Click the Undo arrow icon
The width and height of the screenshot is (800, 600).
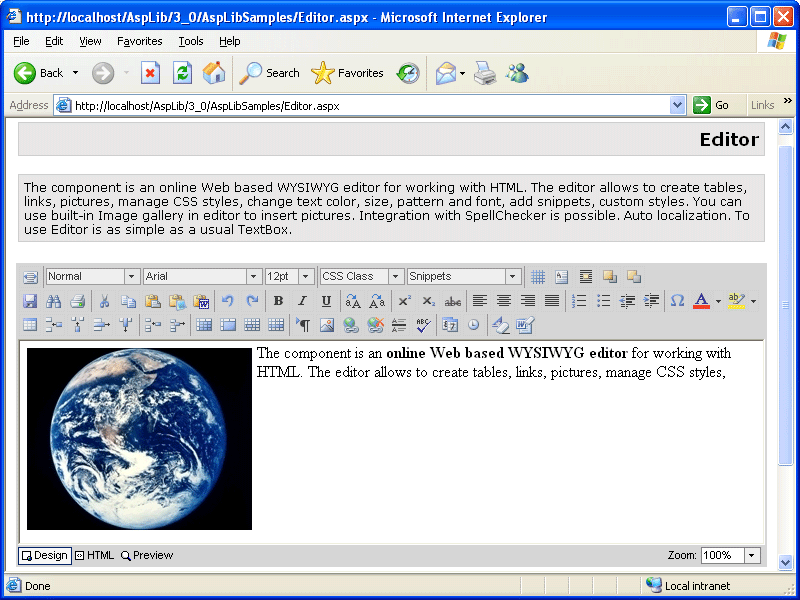tap(228, 301)
